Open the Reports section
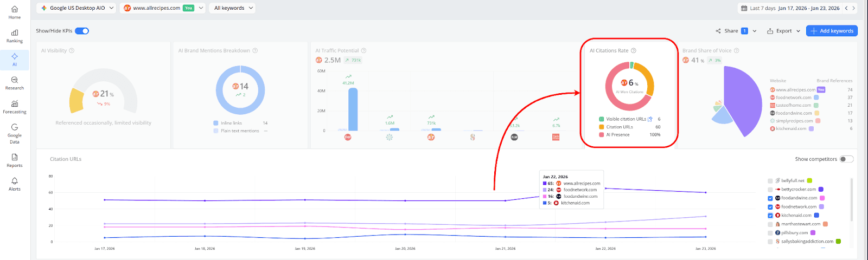 point(15,160)
